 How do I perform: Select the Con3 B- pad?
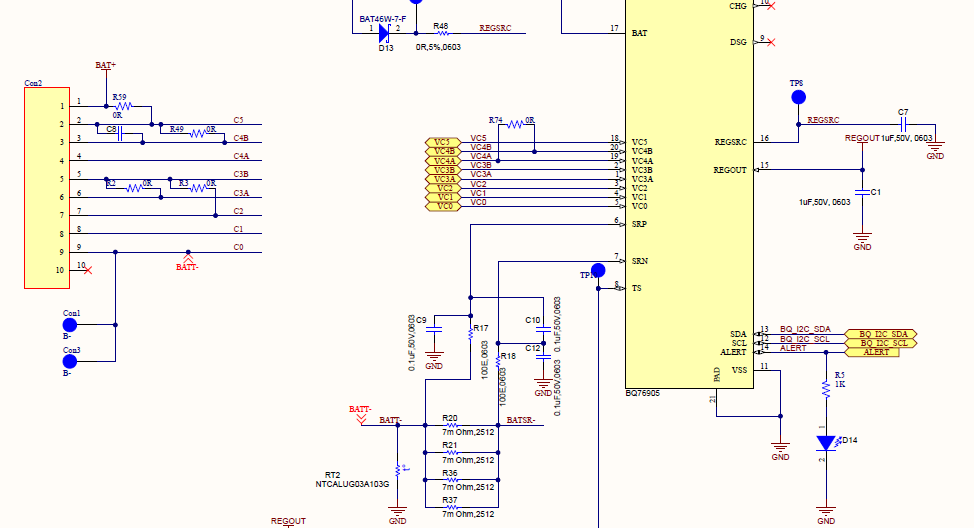(70, 362)
